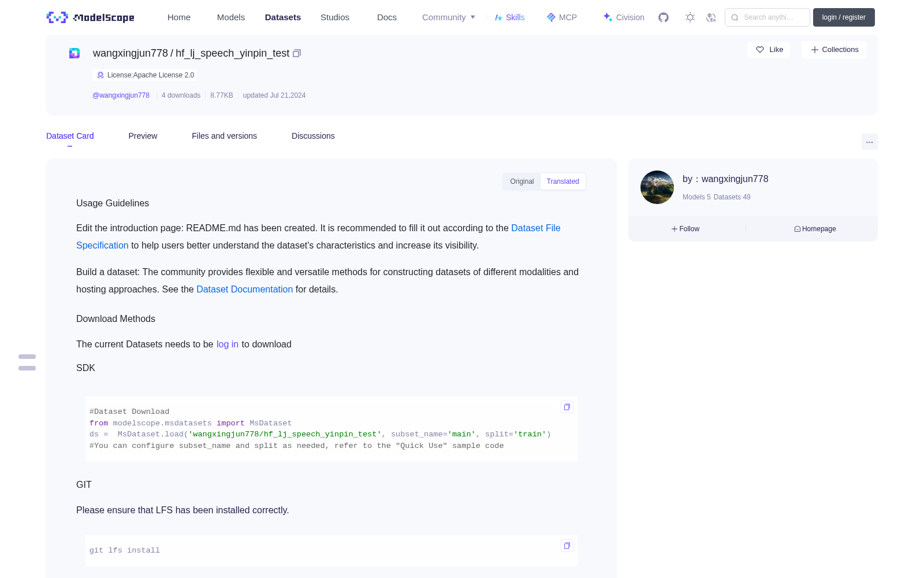924x578 pixels.
Task: Open the Studios section
Action: coord(335,17)
